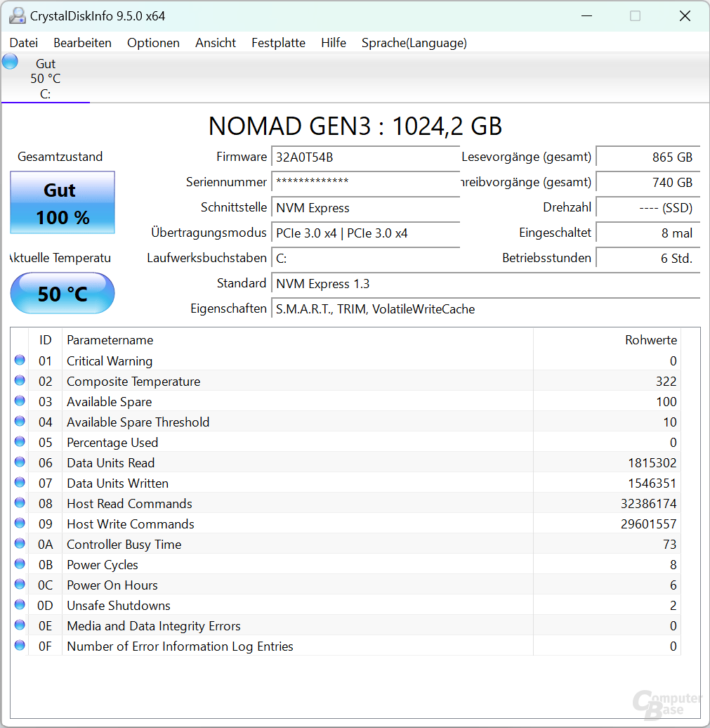
Task: Click the status icon beside Percentage Used
Action: [x=20, y=442]
